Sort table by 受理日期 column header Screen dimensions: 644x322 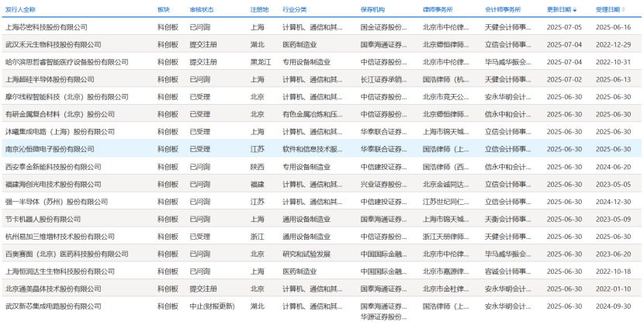(608, 10)
